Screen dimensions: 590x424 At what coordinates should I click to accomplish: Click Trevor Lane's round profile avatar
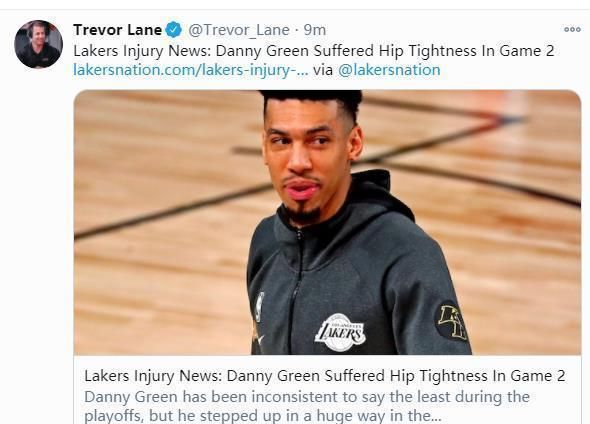(x=38, y=44)
